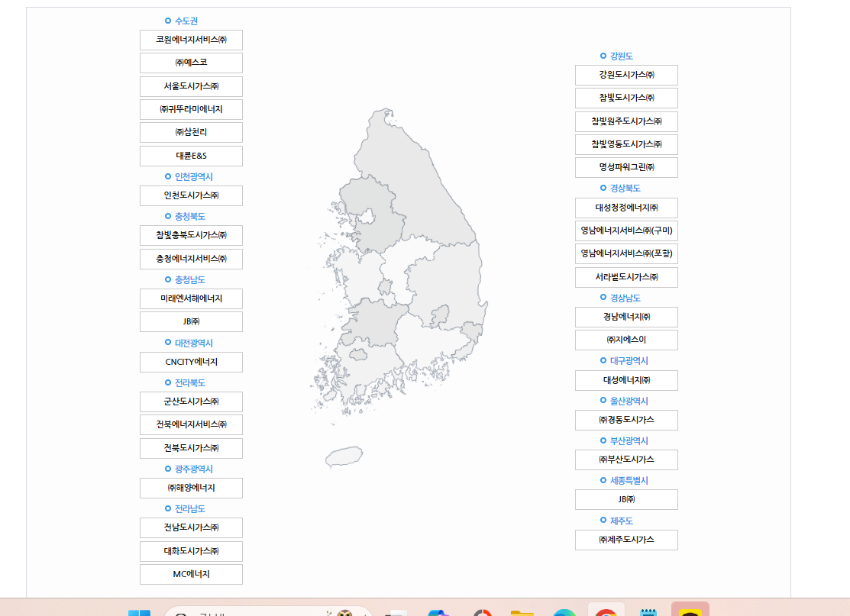Open ㈜해양에너지 under 광주광역시

pyautogui.click(x=191, y=488)
